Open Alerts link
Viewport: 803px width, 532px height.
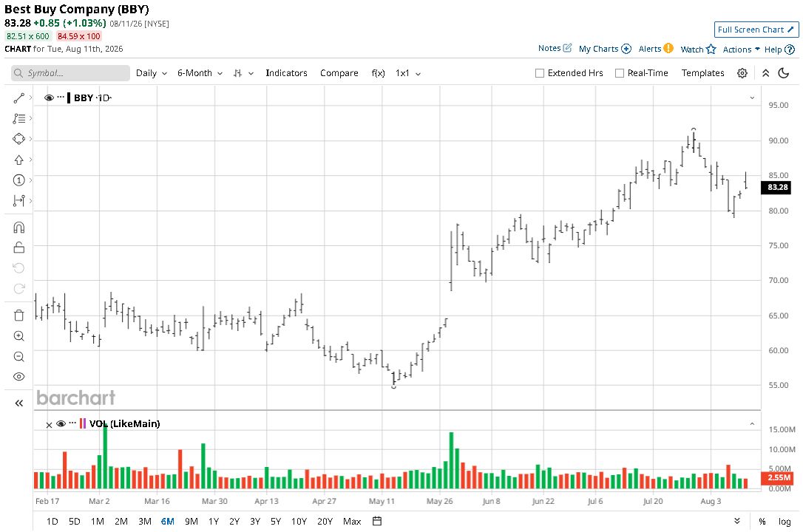pos(656,49)
